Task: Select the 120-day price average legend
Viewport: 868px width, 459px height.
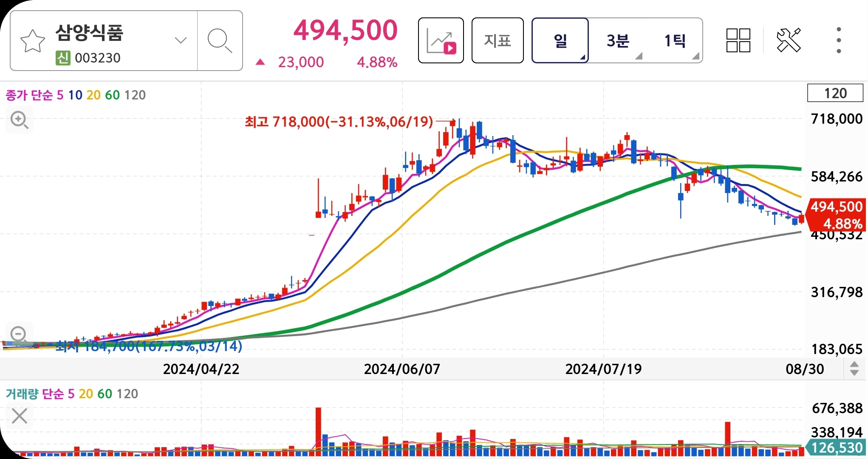Action: [135, 95]
